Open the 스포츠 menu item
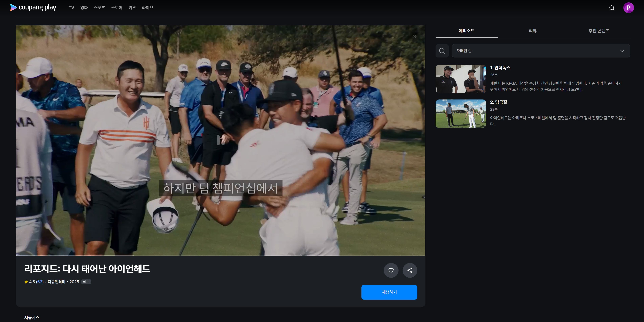This screenshot has width=644, height=322. 99,8
